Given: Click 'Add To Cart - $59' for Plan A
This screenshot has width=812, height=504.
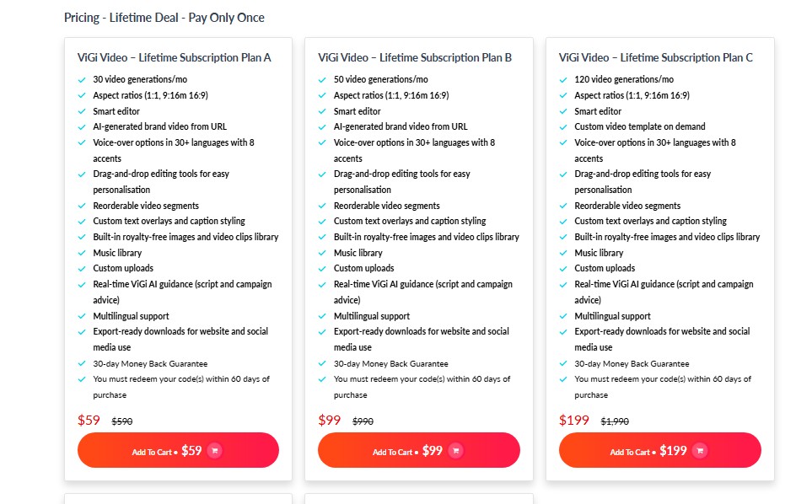Looking at the screenshot, I should point(178,450).
